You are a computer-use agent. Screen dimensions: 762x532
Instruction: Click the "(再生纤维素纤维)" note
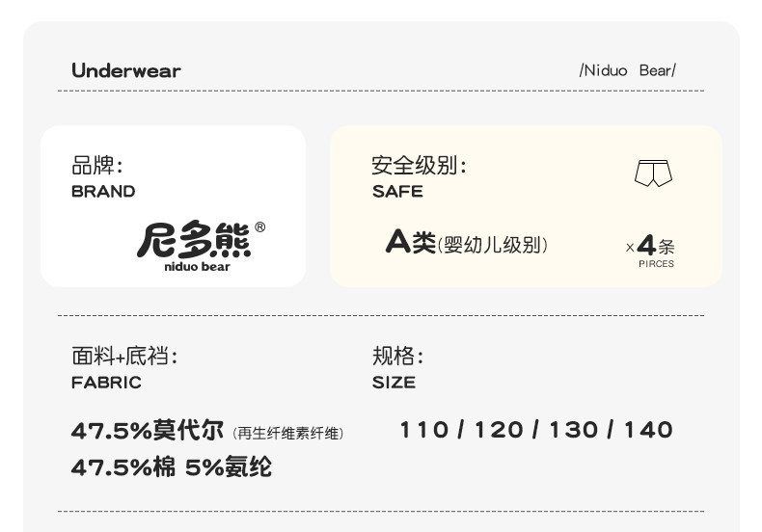[x=288, y=434]
